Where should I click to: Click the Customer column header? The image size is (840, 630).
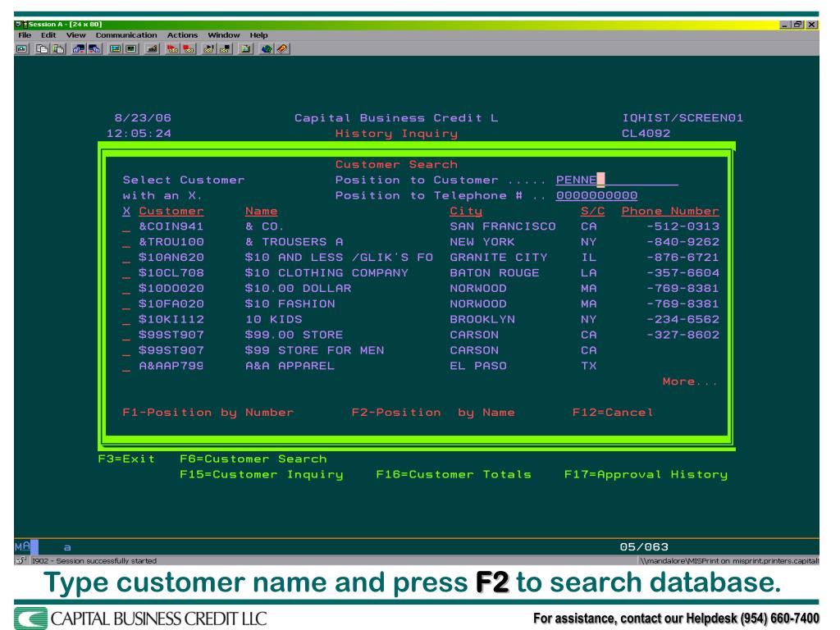tap(171, 211)
